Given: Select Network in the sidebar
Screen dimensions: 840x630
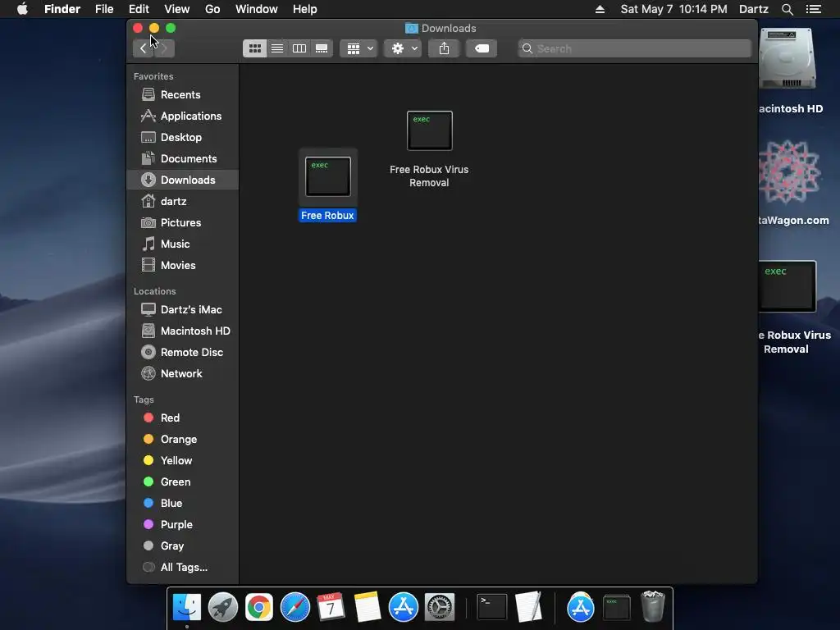Looking at the screenshot, I should click(183, 373).
